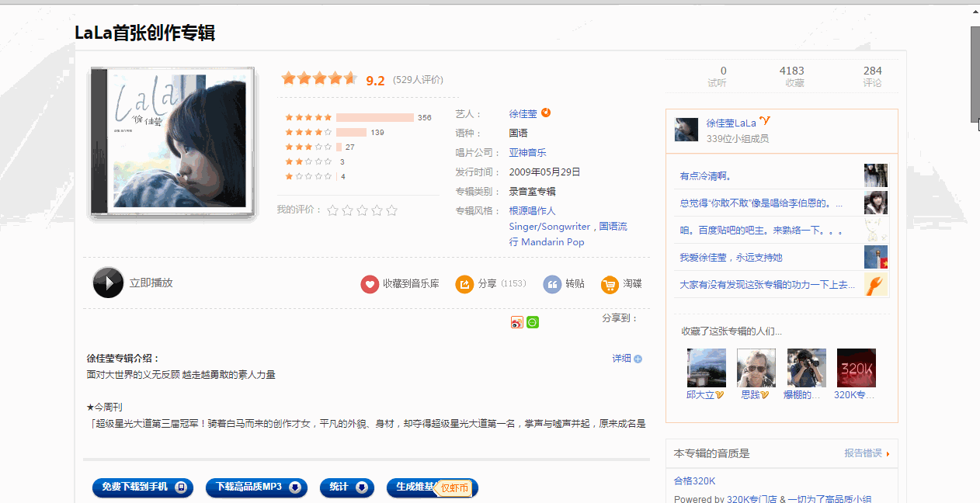Image resolution: width=980 pixels, height=503 pixels.
Task: Share via the green round icon
Action: (x=533, y=322)
